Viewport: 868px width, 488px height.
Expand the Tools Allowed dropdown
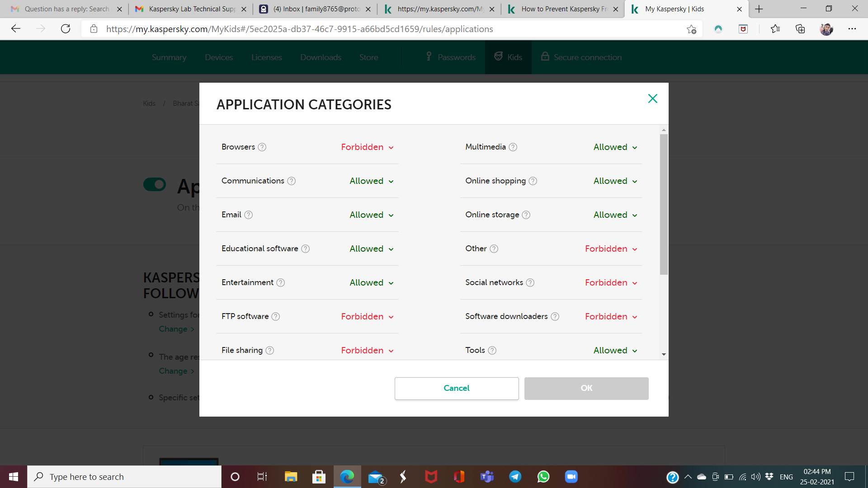[x=615, y=351]
